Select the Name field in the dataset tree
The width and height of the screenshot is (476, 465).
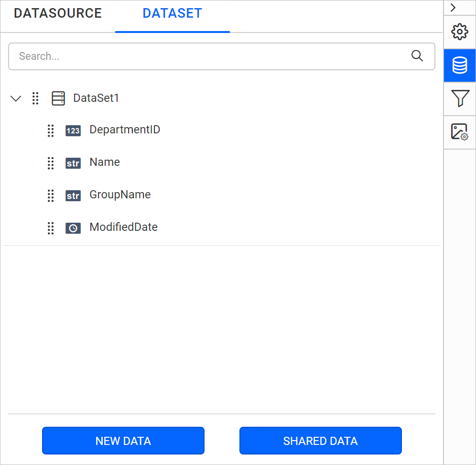coord(105,162)
